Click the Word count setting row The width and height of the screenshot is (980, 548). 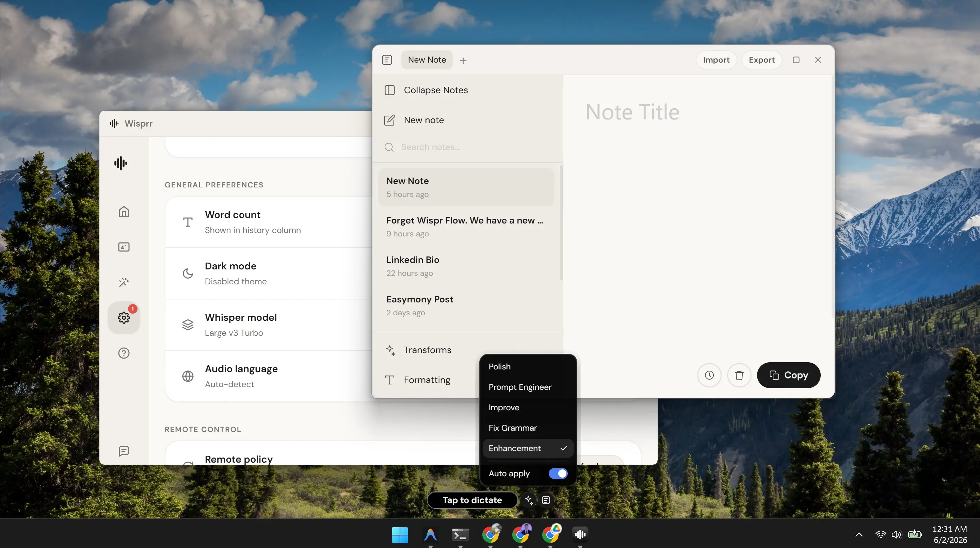[x=269, y=222]
